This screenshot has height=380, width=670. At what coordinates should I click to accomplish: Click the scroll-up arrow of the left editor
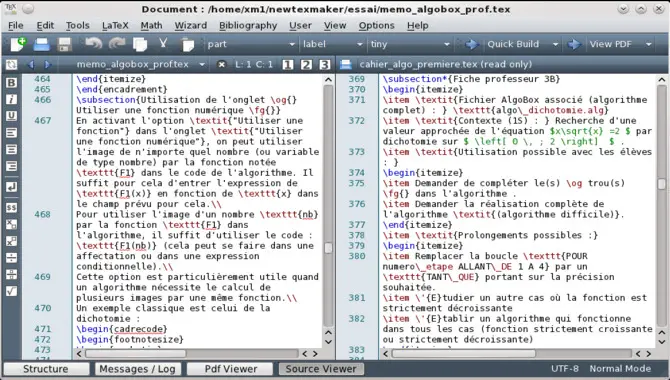pos(328,80)
